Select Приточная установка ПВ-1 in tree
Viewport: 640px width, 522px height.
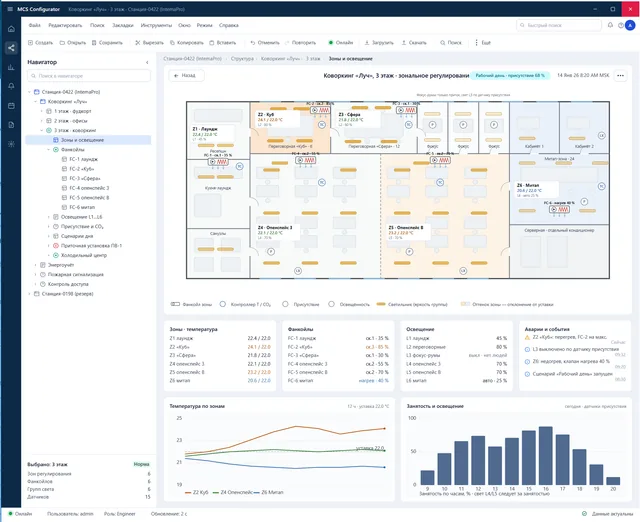[87, 246]
